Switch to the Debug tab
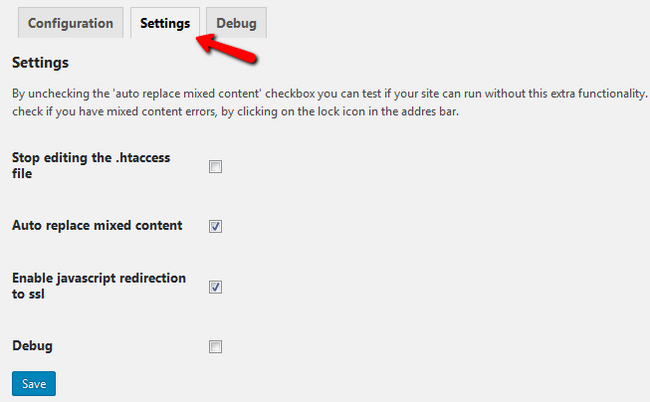The width and height of the screenshot is (650, 402). point(237,22)
